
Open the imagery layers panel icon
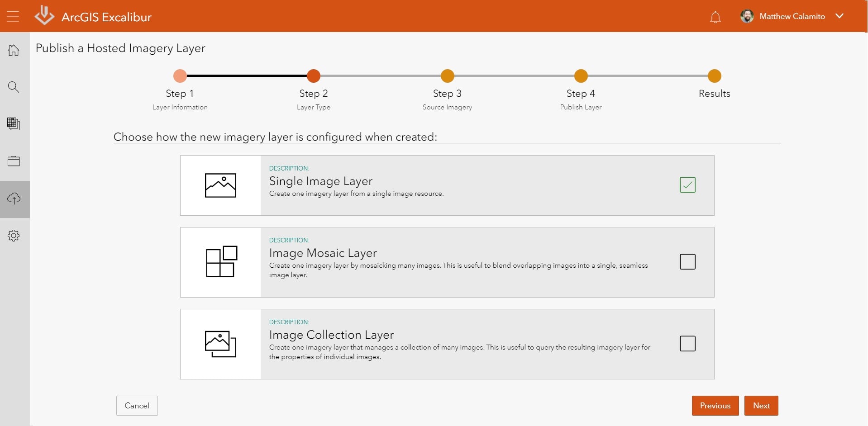click(14, 124)
